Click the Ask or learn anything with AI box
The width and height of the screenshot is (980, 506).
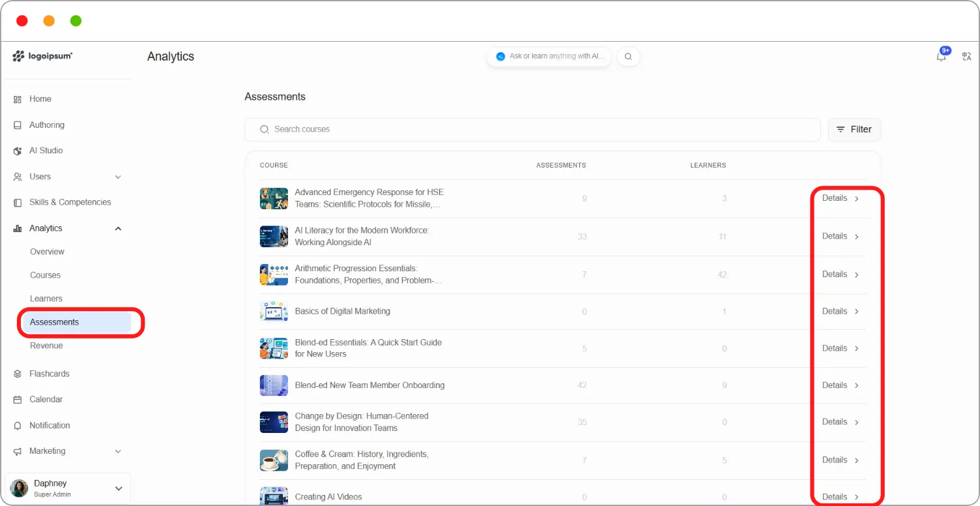pyautogui.click(x=549, y=57)
